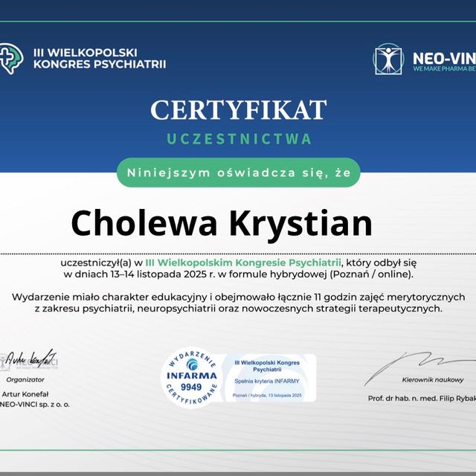Click the green 'Niniejszym oświadcza się, że' banner
Viewport: 476px width, 476px height.
239,173
